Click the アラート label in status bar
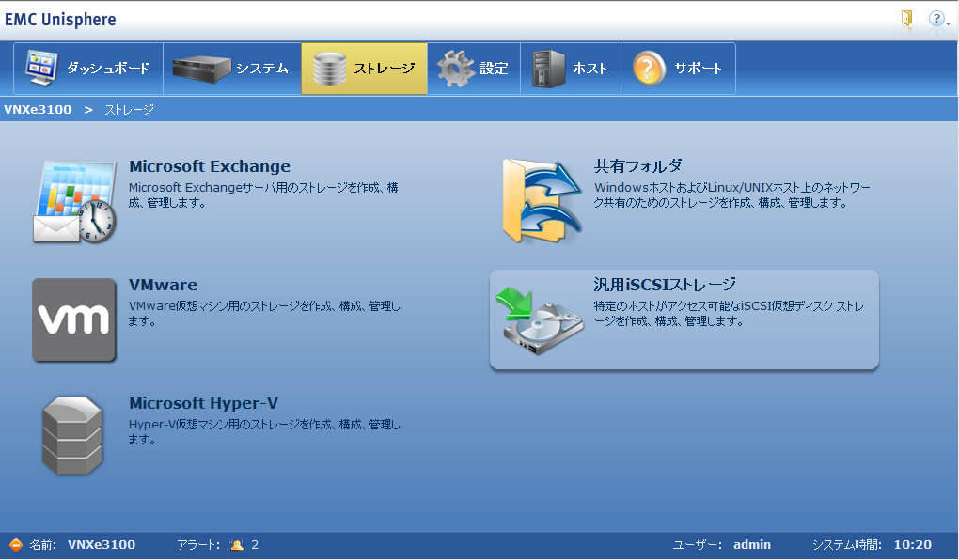 point(198,545)
